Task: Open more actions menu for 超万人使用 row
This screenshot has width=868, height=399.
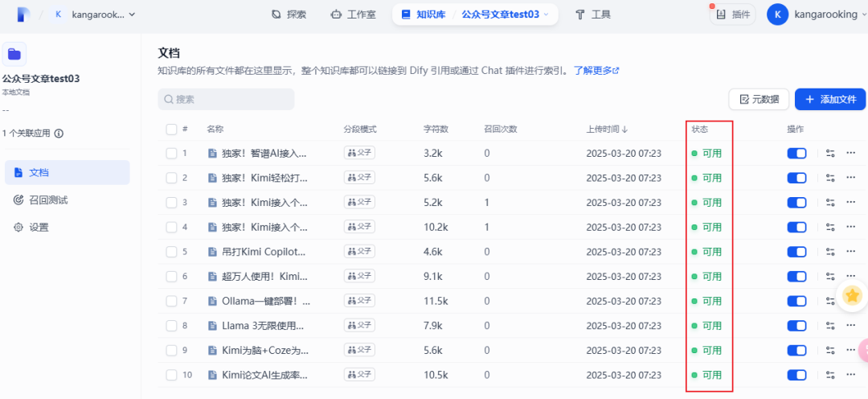Action: (851, 276)
